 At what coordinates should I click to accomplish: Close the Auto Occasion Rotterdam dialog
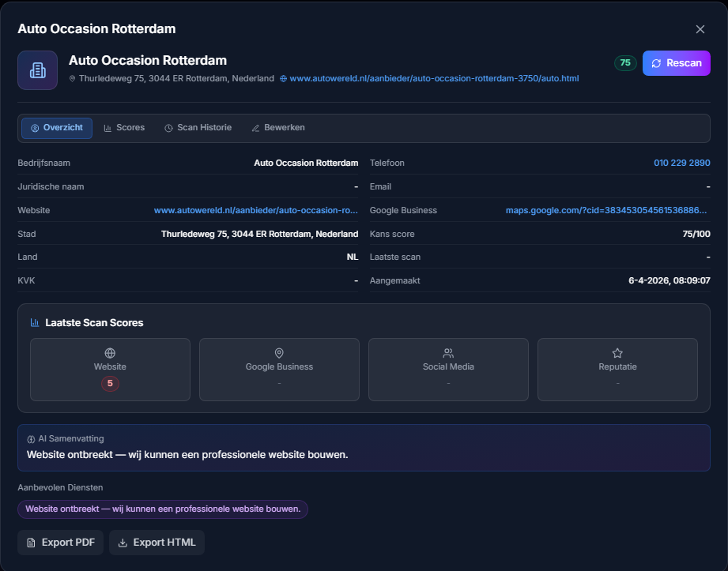(700, 29)
